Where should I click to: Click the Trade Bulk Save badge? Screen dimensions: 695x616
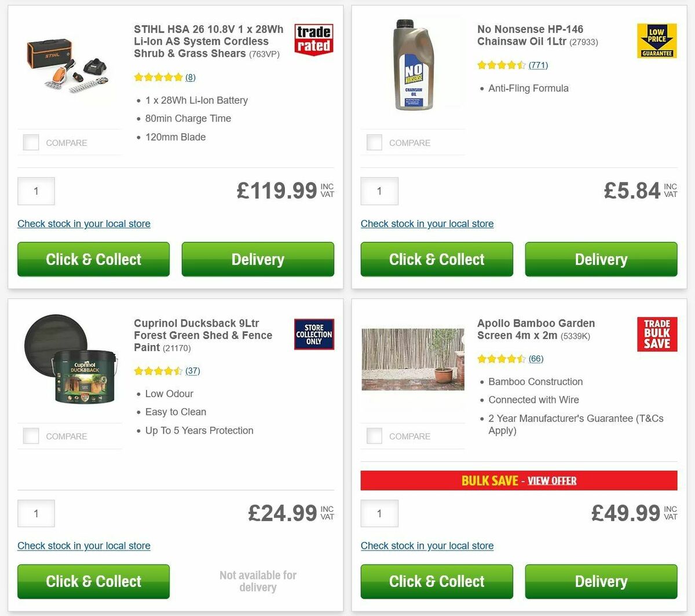657,333
